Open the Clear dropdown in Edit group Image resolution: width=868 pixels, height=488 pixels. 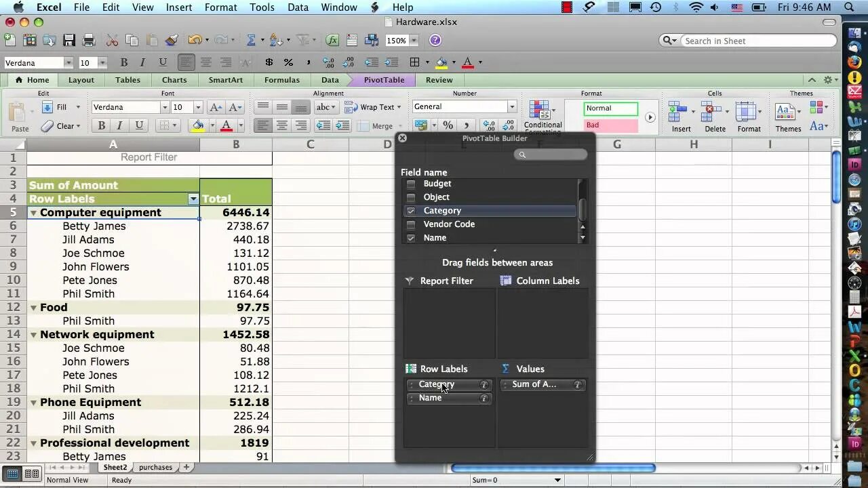78,126
